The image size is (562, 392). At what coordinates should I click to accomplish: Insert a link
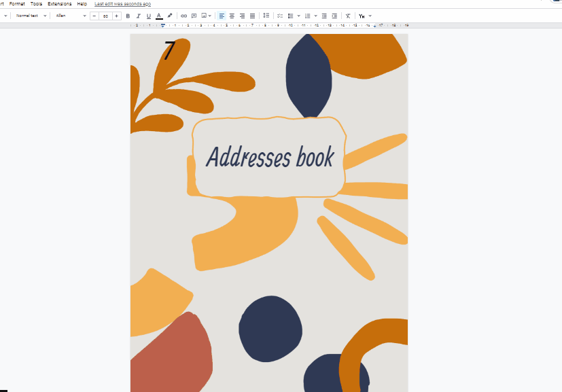click(183, 16)
